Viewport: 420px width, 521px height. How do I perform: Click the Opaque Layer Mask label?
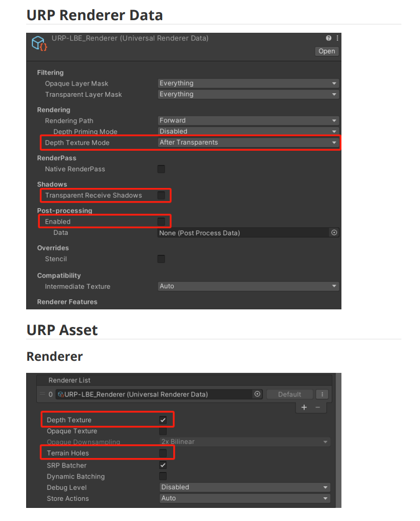coord(77,84)
